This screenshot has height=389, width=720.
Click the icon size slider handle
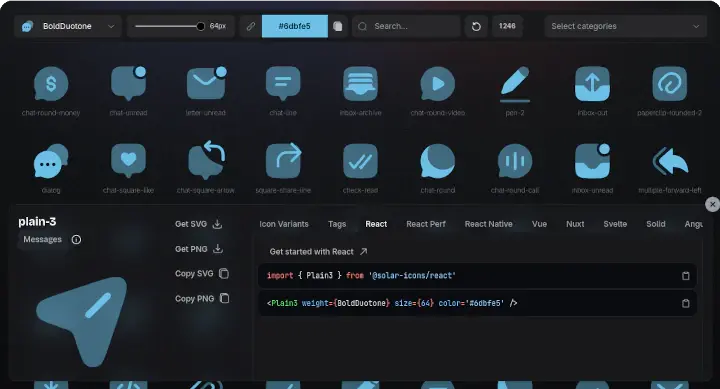pos(200,26)
